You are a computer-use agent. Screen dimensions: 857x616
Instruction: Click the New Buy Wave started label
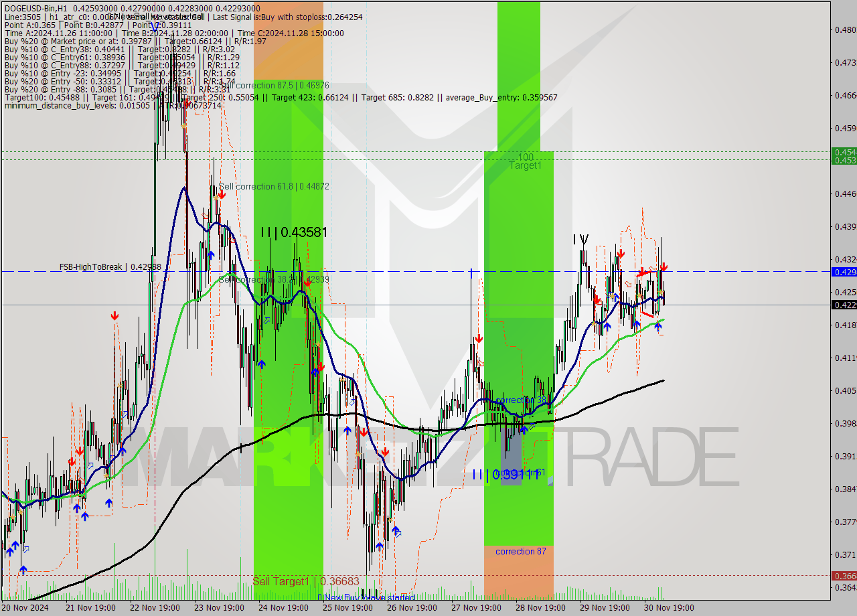[x=366, y=597]
